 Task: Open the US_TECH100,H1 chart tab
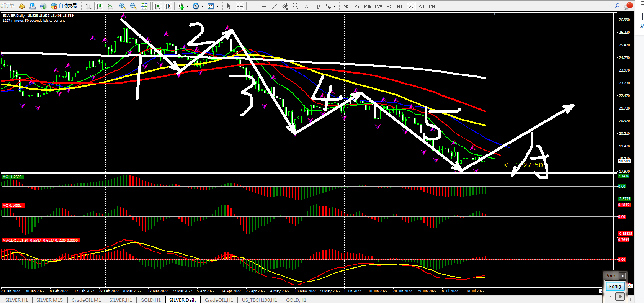(259, 300)
